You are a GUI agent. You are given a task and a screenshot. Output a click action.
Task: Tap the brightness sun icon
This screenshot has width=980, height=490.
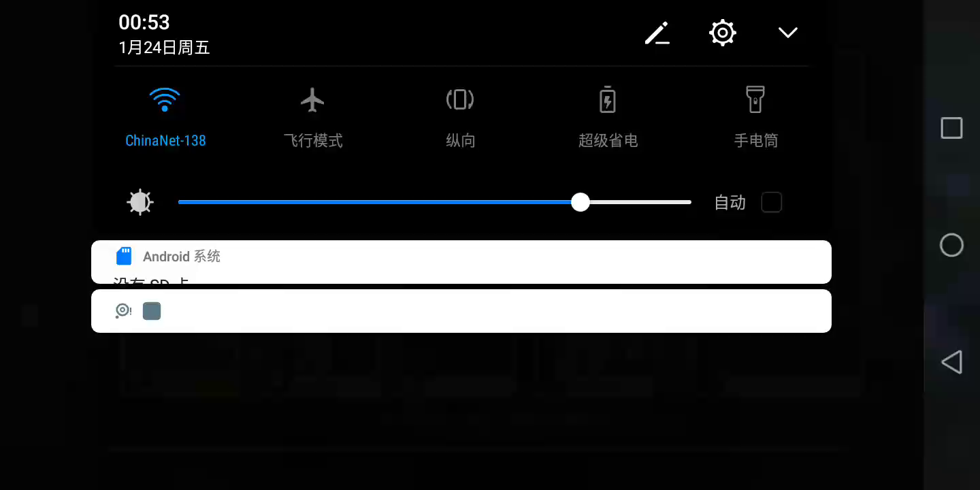point(140,202)
